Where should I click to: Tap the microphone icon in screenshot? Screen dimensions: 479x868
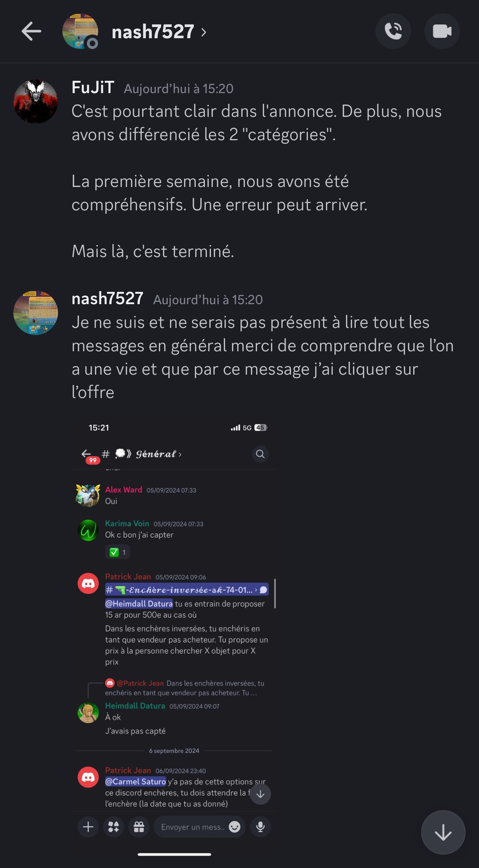(x=260, y=827)
